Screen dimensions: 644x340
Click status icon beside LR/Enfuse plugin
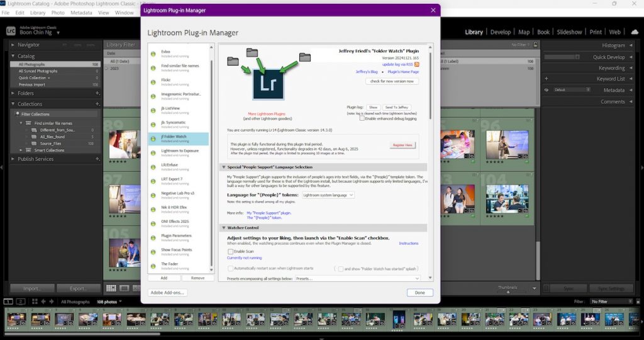(153, 167)
